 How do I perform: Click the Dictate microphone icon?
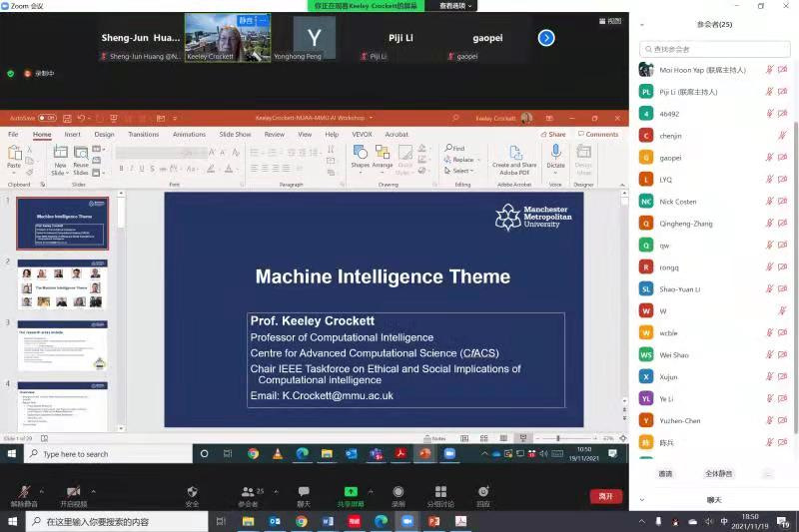point(555,154)
